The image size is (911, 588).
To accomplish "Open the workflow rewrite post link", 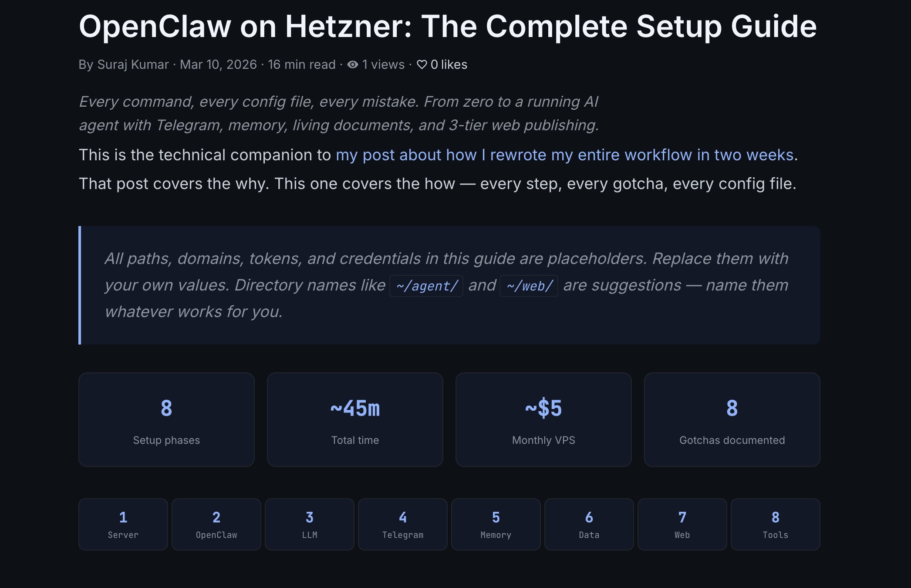I will (564, 155).
